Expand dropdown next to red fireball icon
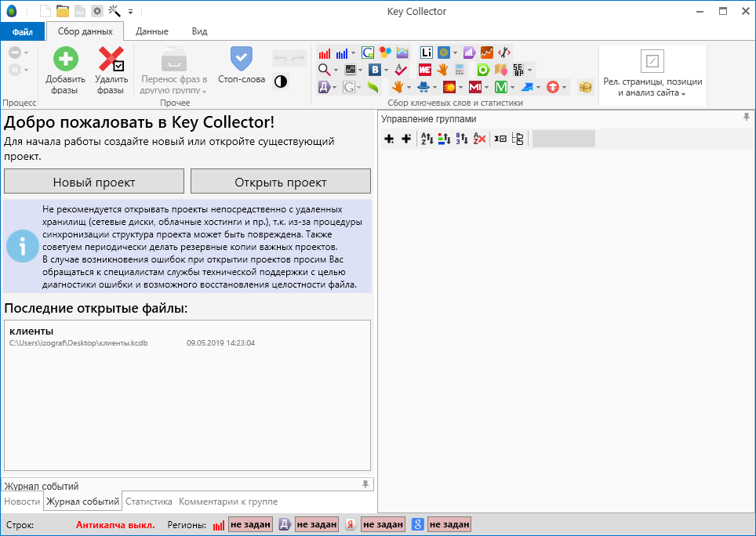The height and width of the screenshot is (536, 756). click(460, 88)
